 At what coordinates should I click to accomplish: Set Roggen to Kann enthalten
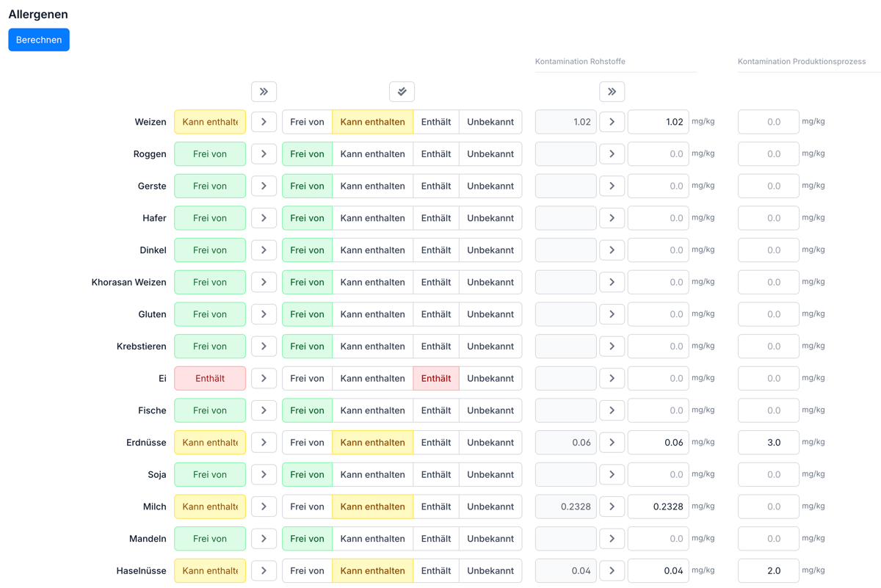pyautogui.click(x=372, y=154)
